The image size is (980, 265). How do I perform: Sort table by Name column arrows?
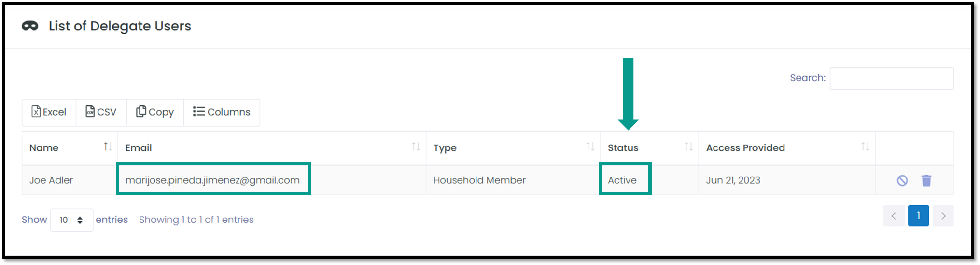point(108,147)
